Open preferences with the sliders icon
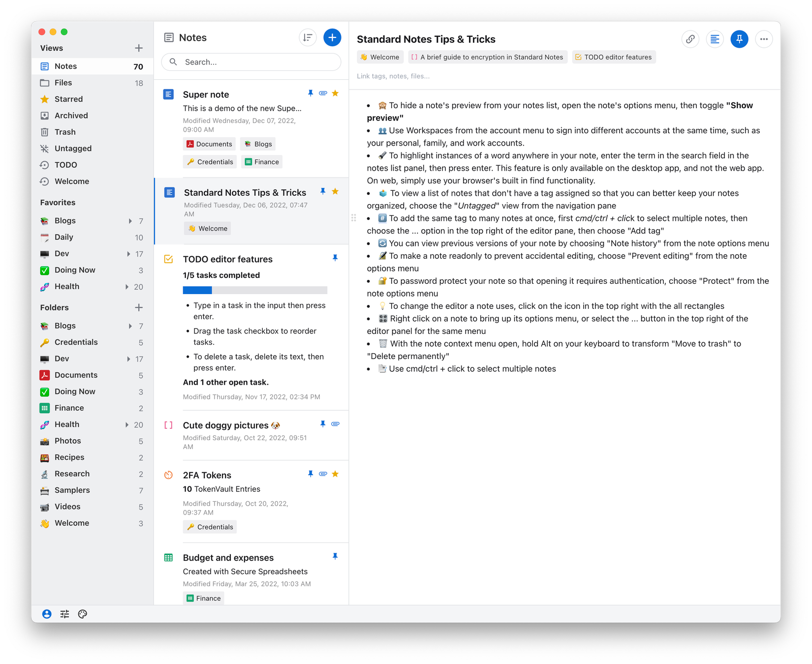Viewport: 812px width, 664px height. coord(64,614)
